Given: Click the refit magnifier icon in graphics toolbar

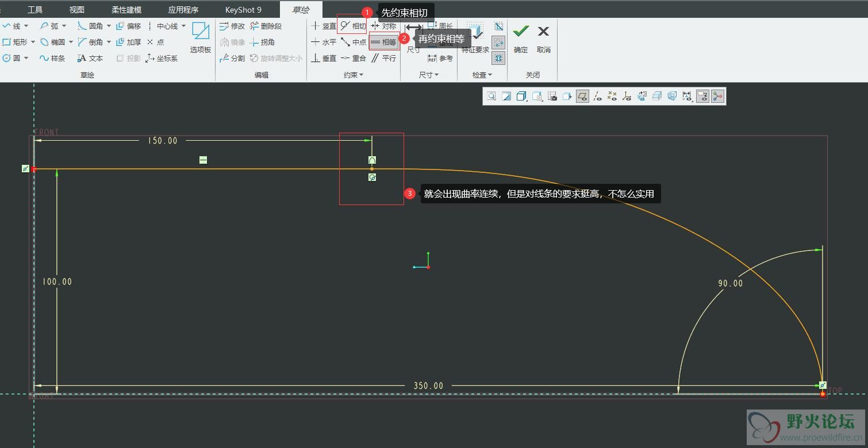Looking at the screenshot, I should (491, 96).
